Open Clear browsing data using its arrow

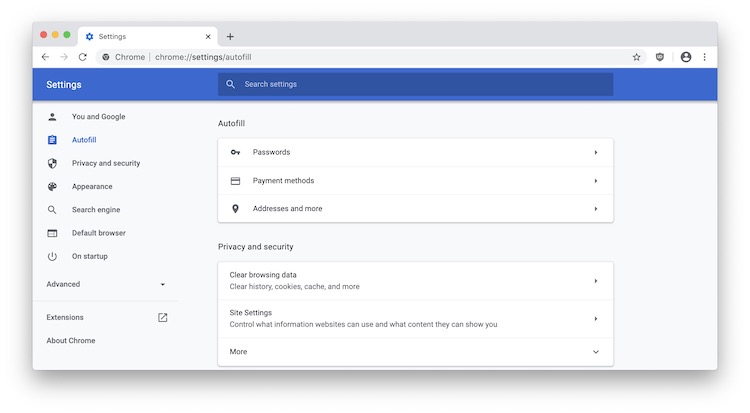click(596, 281)
